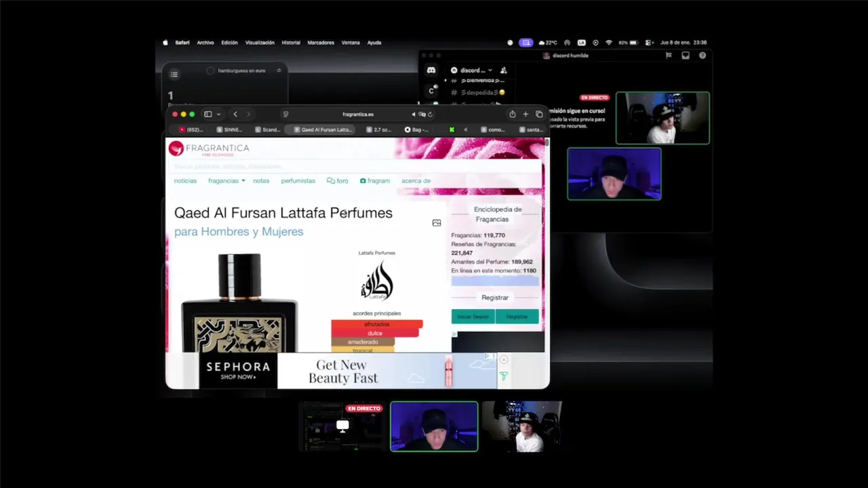Open the Apple menu

[165, 43]
